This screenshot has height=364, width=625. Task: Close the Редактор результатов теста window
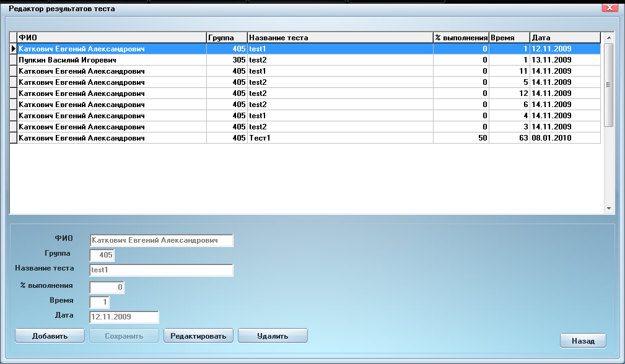[x=610, y=7]
